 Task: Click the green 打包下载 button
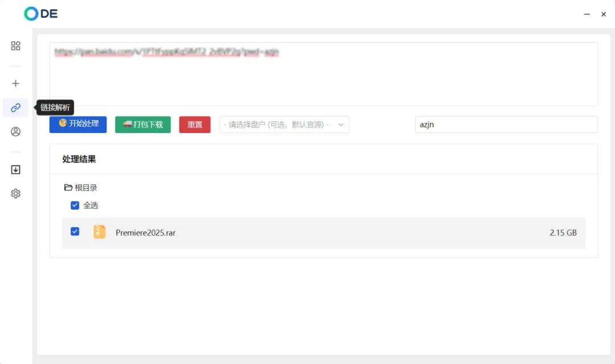coord(142,125)
